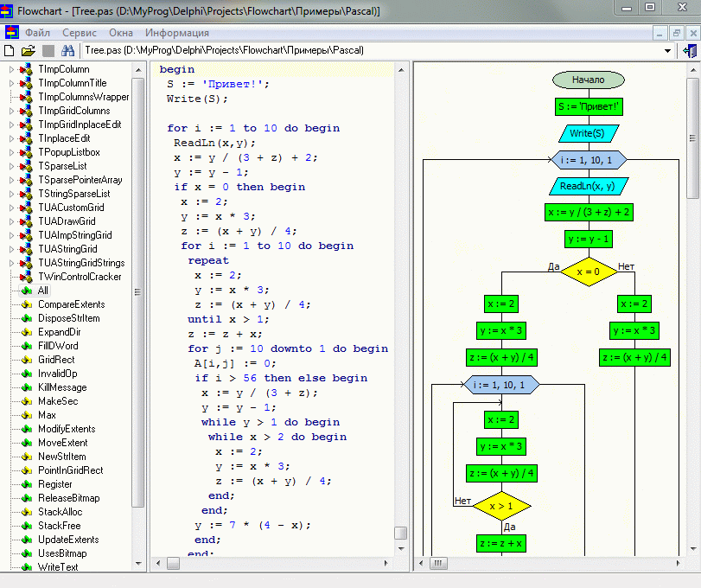Click the class icon next to TPopupListbox
This screenshot has width=701, height=588.
pos(26,152)
